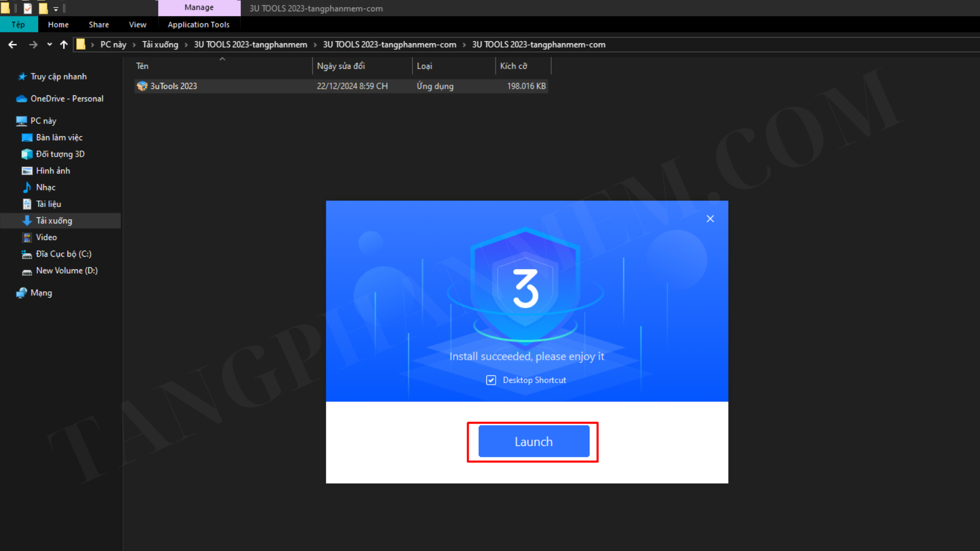Expand breadcrumb chevron after PC này

point(134,45)
